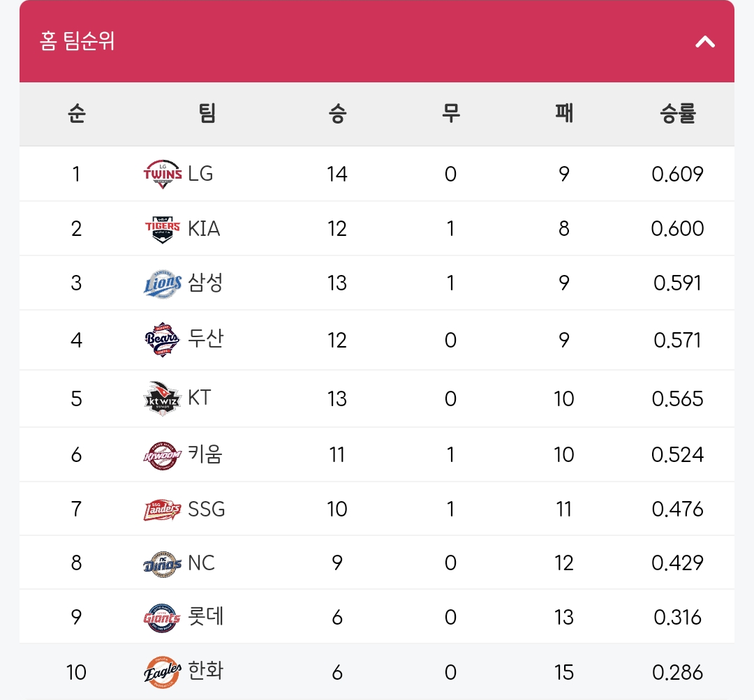754x700 pixels.
Task: Click 한화's win rate 0.286
Action: point(677,673)
